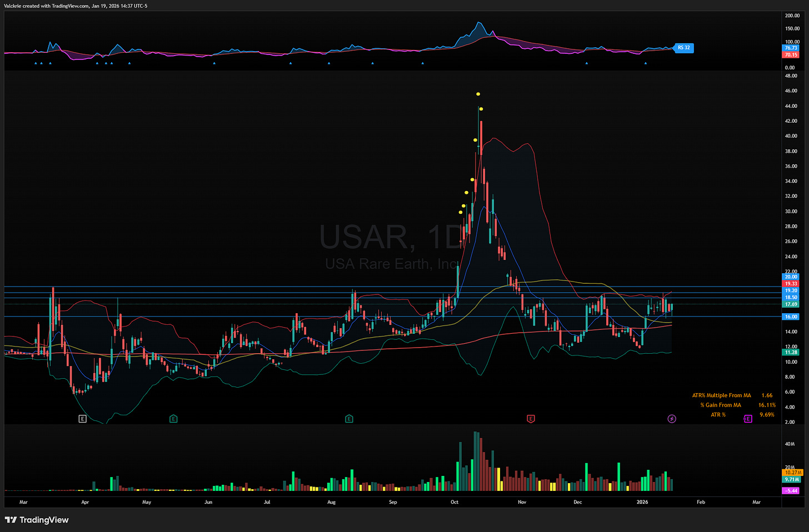Click the 9.69% ATR value
809x532 pixels.
[x=767, y=414]
